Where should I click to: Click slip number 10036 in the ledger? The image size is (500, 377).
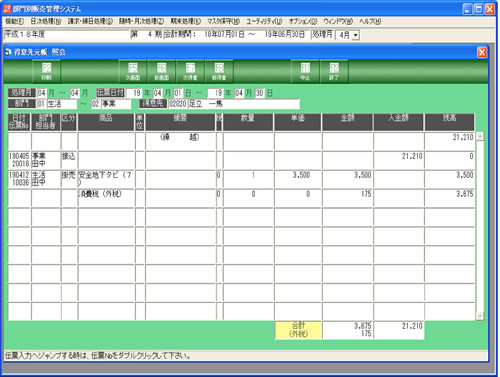point(21,183)
